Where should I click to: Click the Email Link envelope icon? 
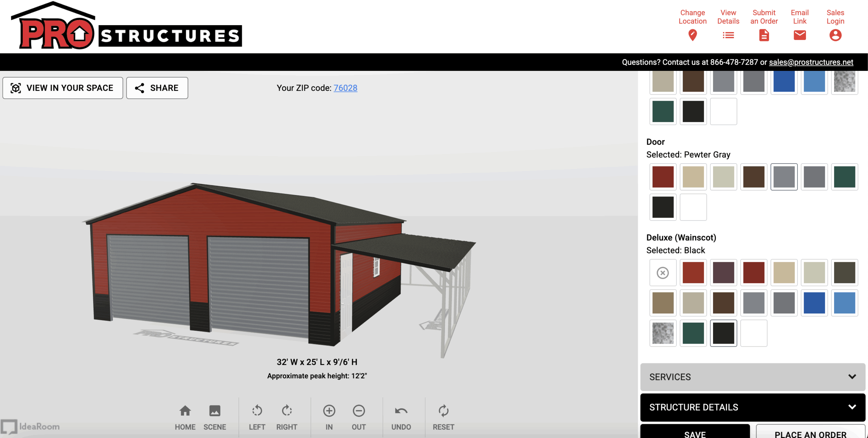click(800, 35)
